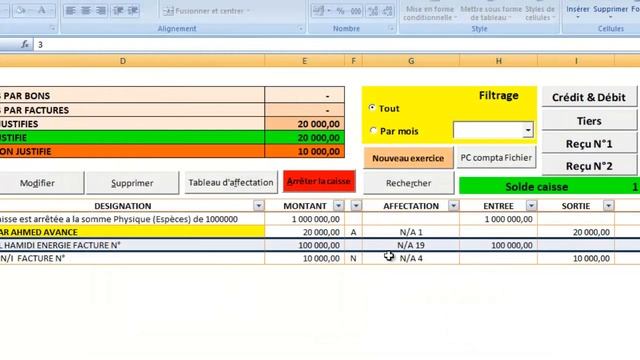
Task: Align text to the right
Action: [x=101, y=11]
